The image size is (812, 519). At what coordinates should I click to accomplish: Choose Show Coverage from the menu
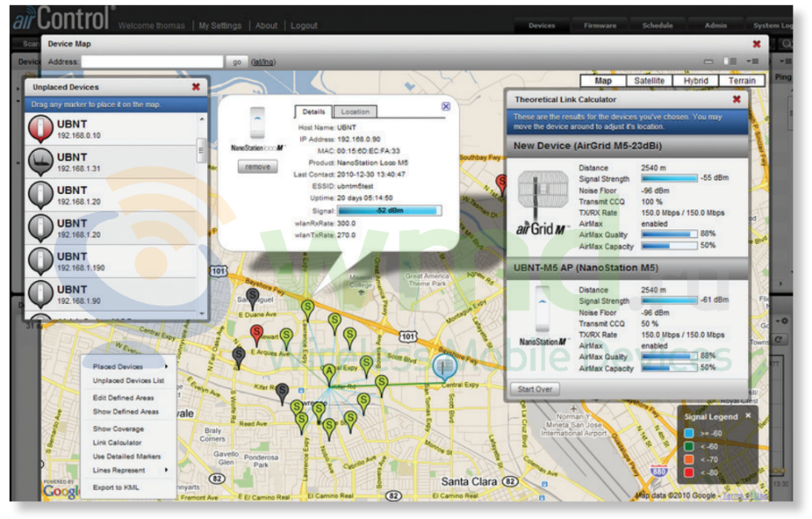[x=118, y=429]
